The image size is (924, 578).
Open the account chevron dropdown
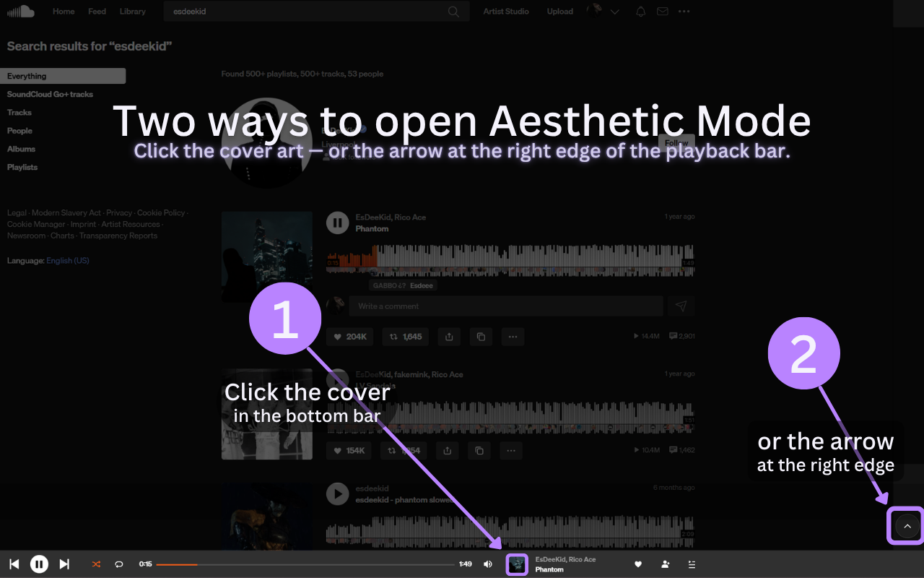[x=615, y=12]
